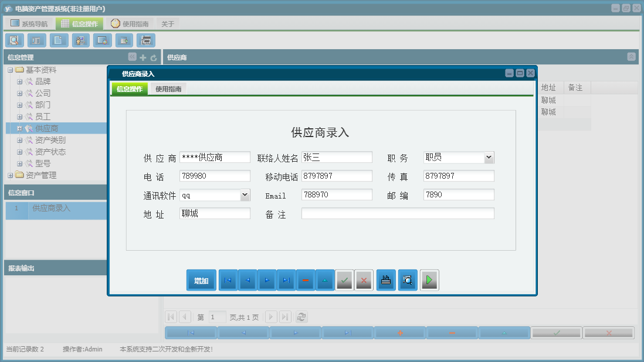Click the user with computer toolbar icon
This screenshot has width=644, height=362.
click(80, 40)
